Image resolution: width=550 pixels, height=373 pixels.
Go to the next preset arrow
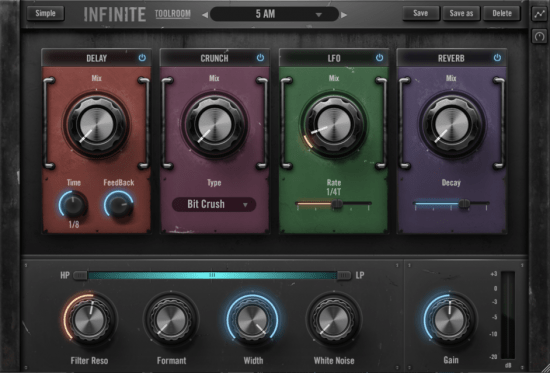pyautogui.click(x=344, y=15)
